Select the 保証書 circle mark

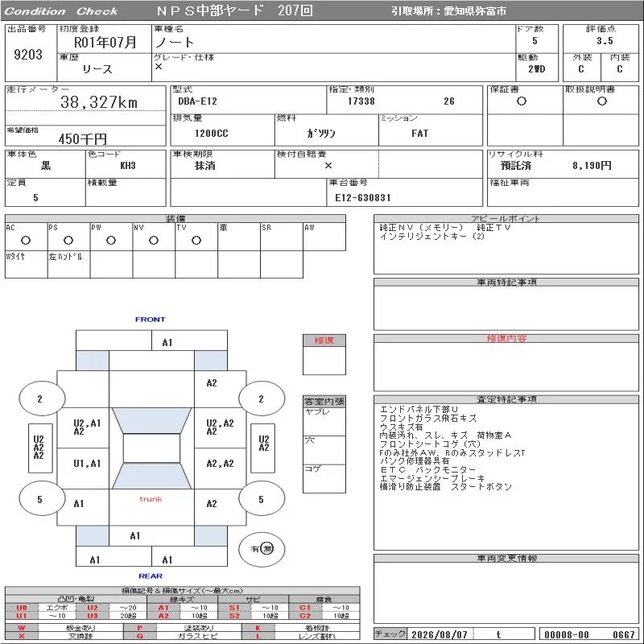pos(522,101)
